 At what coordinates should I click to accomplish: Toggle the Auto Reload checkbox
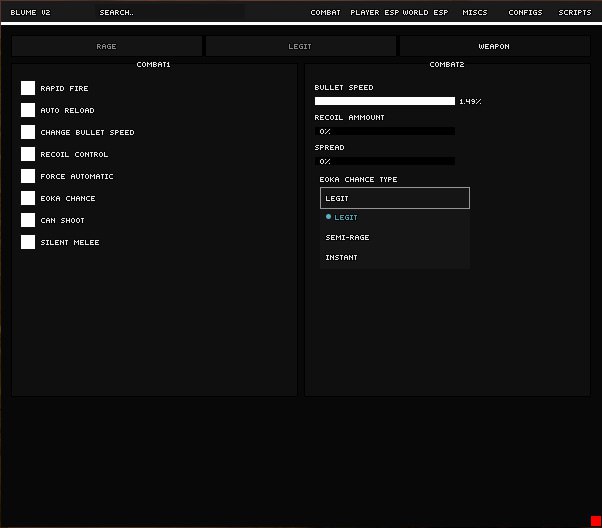tap(28, 111)
